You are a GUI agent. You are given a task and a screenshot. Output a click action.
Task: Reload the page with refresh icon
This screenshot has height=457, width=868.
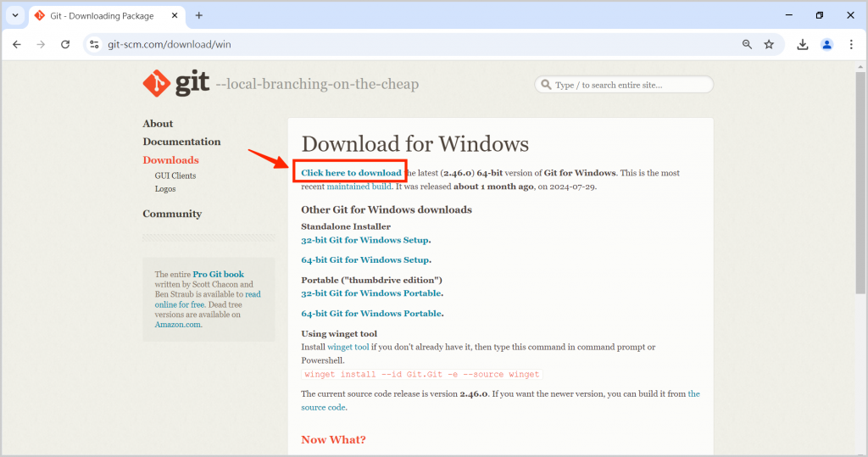(x=65, y=44)
